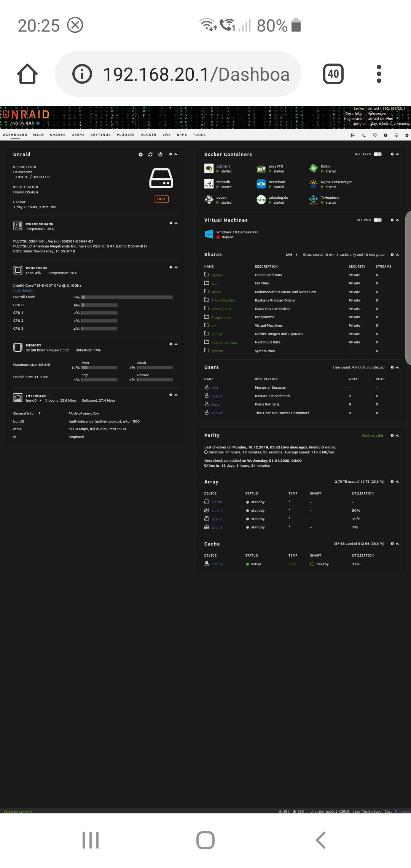Screen dimensions: 411x868
Task: Click the easyEPG container icon
Action: [261, 168]
